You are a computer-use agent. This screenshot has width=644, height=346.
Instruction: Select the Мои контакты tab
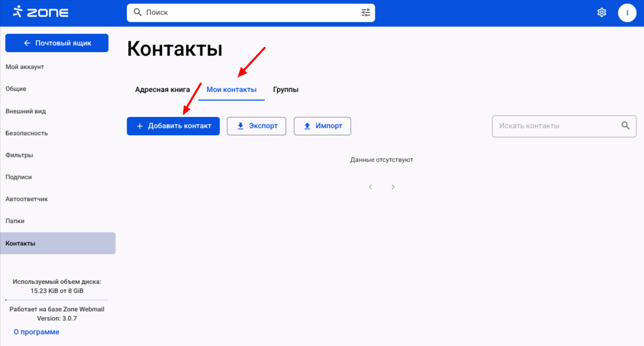231,90
